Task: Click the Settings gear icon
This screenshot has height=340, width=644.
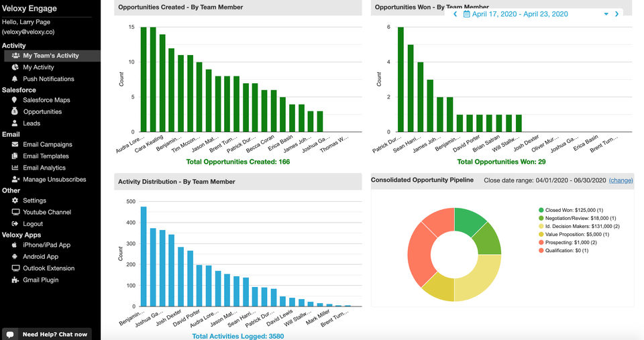Action: 15,200
